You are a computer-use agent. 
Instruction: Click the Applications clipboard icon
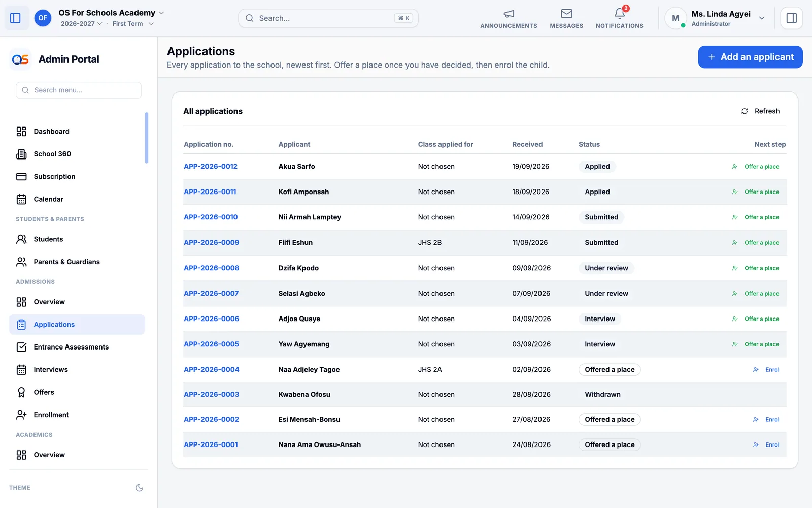(x=21, y=325)
